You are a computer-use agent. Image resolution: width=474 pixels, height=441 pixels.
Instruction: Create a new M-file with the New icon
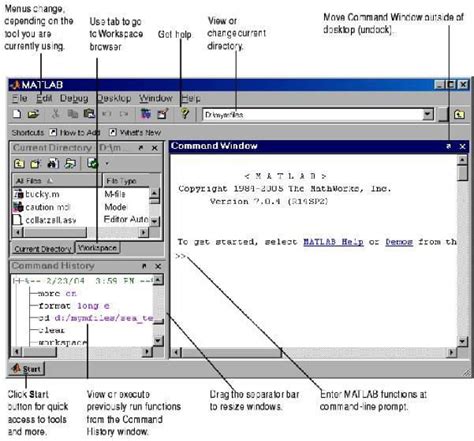tap(16, 114)
